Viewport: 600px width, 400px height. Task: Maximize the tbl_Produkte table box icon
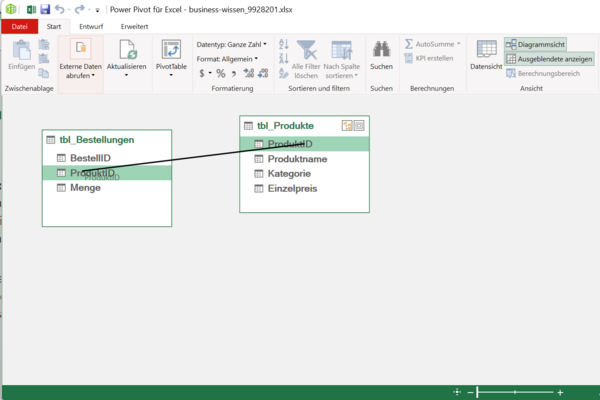[359, 126]
